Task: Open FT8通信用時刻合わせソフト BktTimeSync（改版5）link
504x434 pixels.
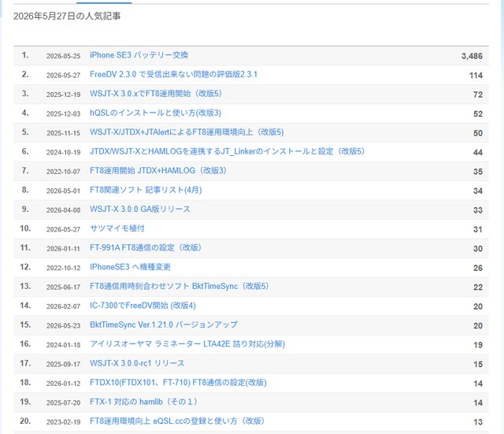Action: (x=180, y=287)
